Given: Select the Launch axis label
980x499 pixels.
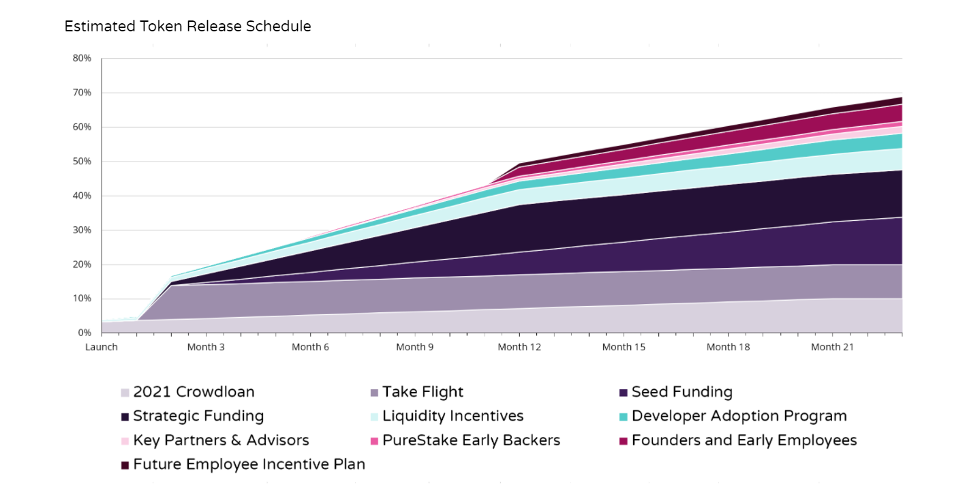Looking at the screenshot, I should [102, 347].
